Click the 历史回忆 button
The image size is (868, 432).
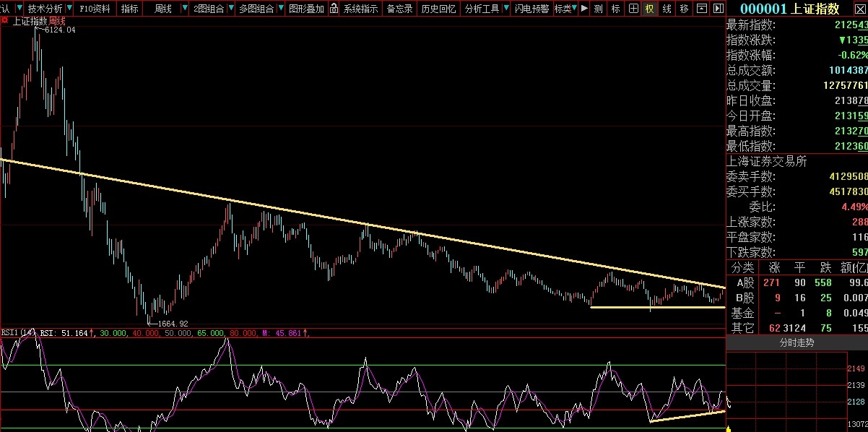tap(438, 9)
